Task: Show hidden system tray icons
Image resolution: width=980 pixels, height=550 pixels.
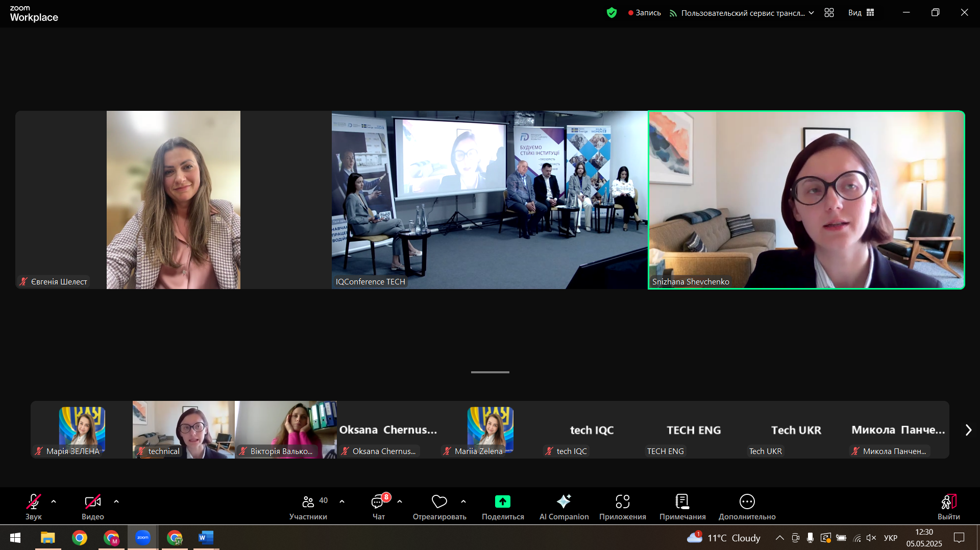Action: (779, 538)
